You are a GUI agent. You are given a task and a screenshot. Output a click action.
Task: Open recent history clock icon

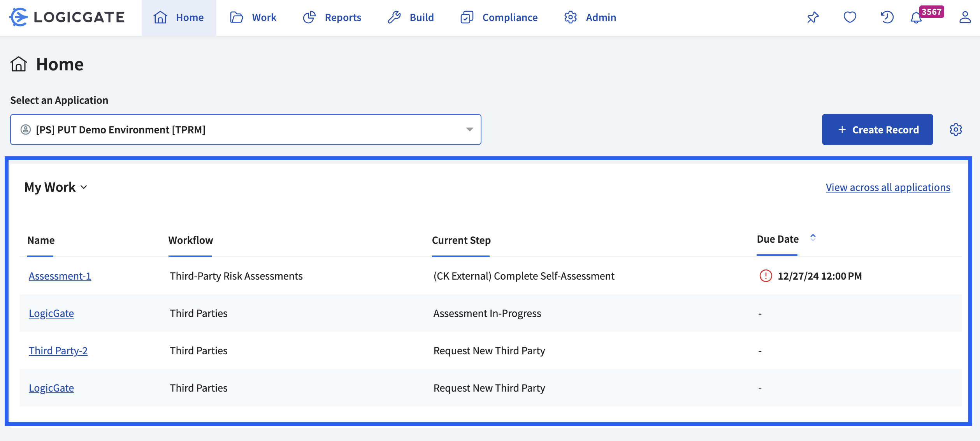coord(887,17)
